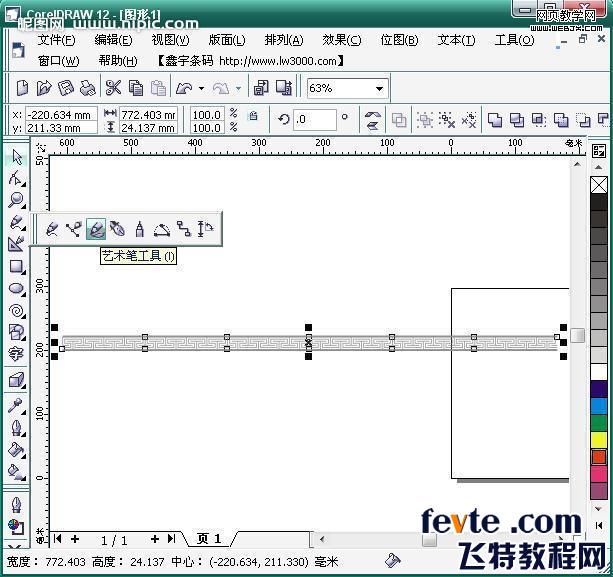This screenshot has height=577, width=613.
Task: Go to last page navigation button
Action: pos(172,539)
